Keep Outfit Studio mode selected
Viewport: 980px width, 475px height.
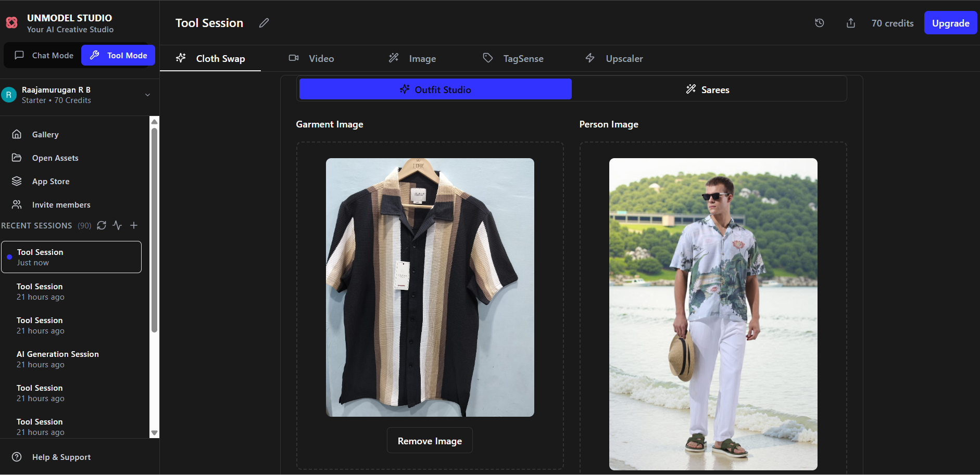click(435, 89)
